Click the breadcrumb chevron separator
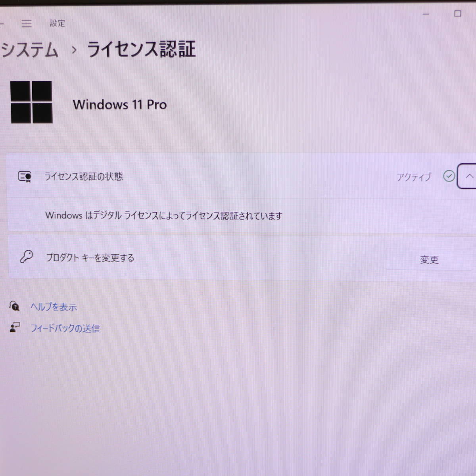Image resolution: width=476 pixels, height=476 pixels. coord(74,50)
